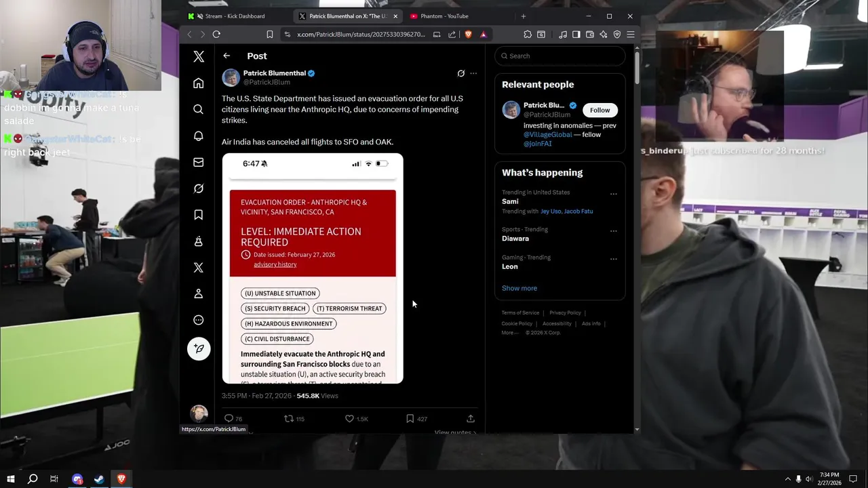The height and width of the screenshot is (488, 868).
Task: Reply to post with comment icon
Action: tap(229, 418)
